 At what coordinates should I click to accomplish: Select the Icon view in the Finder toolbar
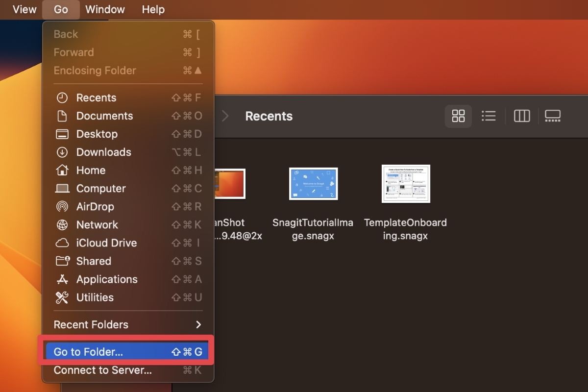(x=458, y=116)
